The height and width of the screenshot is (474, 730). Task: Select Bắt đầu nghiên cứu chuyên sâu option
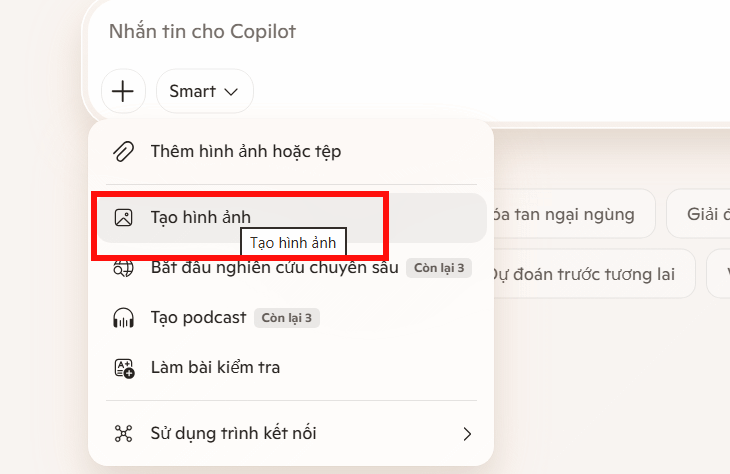(x=274, y=268)
